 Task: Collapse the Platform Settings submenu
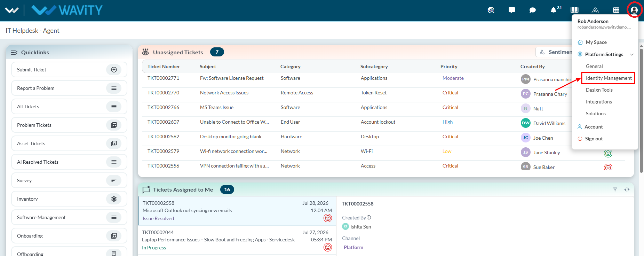pos(632,54)
